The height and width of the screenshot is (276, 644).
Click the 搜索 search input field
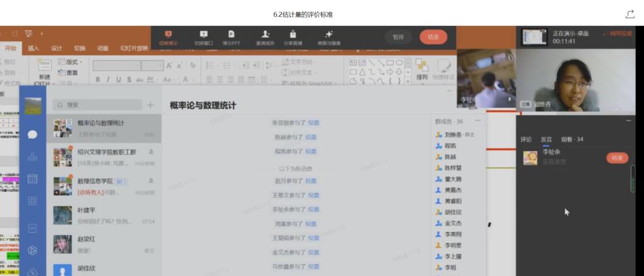click(101, 105)
